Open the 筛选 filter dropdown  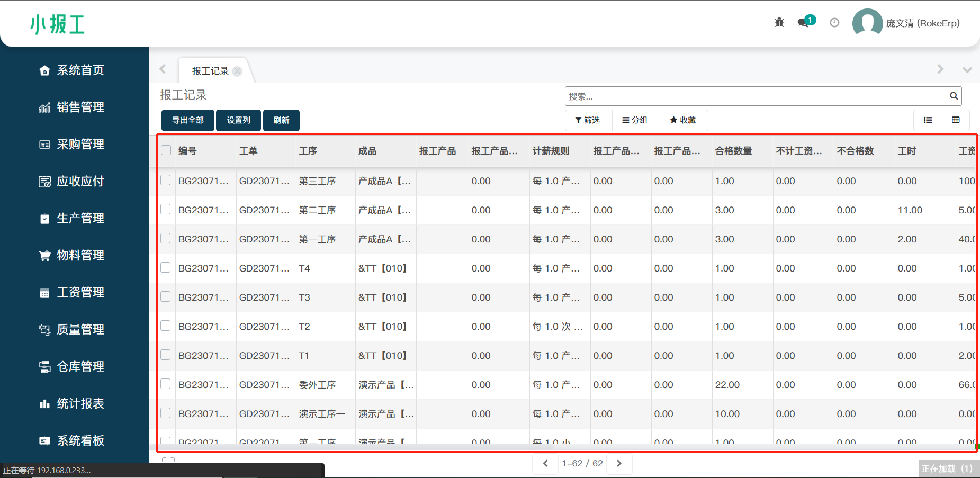pyautogui.click(x=588, y=120)
